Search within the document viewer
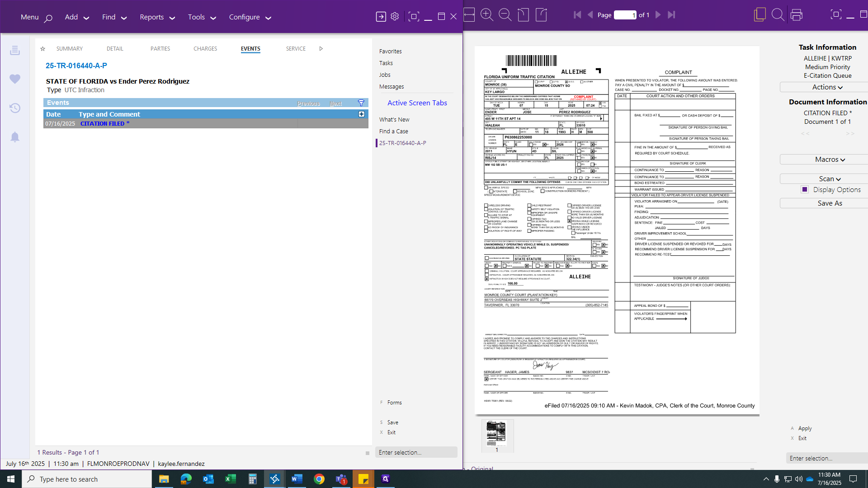868x488 pixels. (778, 15)
